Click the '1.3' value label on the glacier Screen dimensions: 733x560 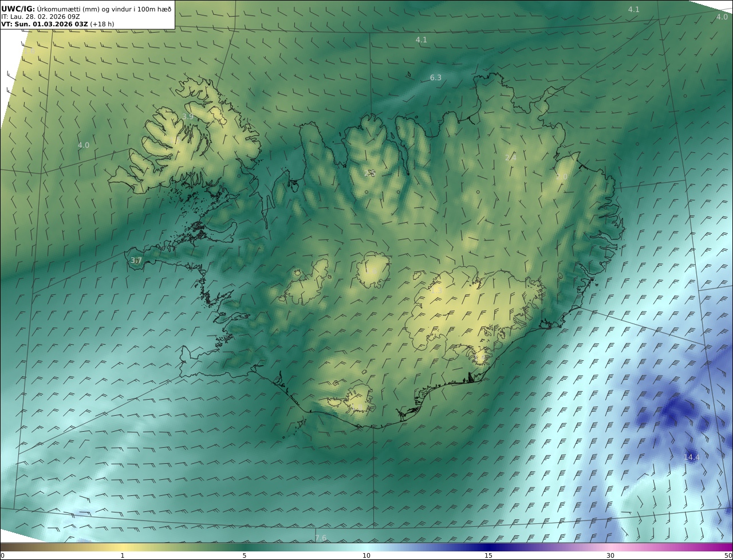[x=436, y=290]
